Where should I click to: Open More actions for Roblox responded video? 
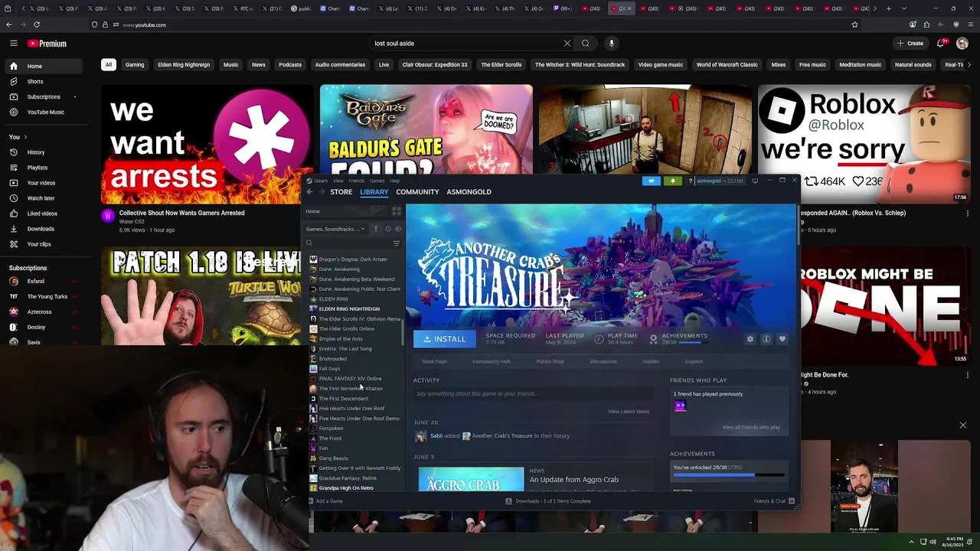pyautogui.click(x=968, y=214)
